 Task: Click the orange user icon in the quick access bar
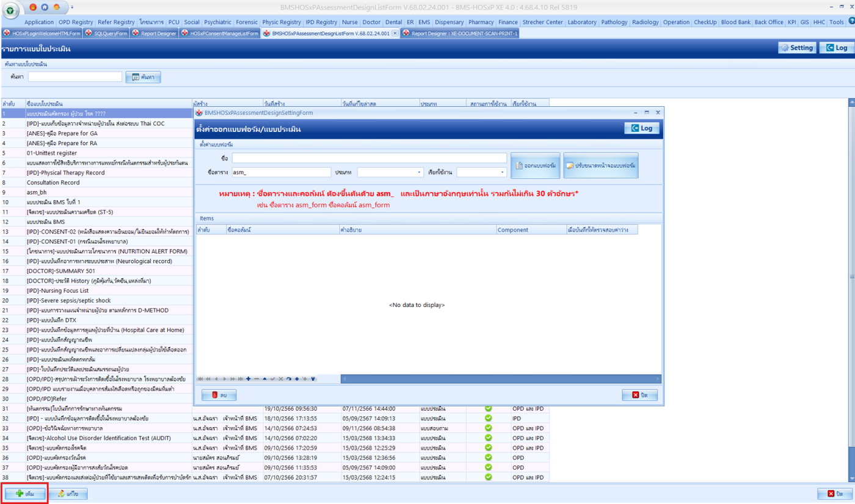point(57,7)
